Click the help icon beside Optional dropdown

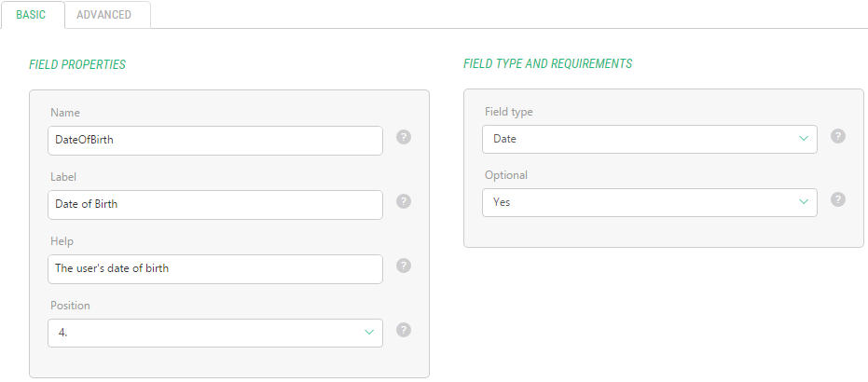[838, 199]
